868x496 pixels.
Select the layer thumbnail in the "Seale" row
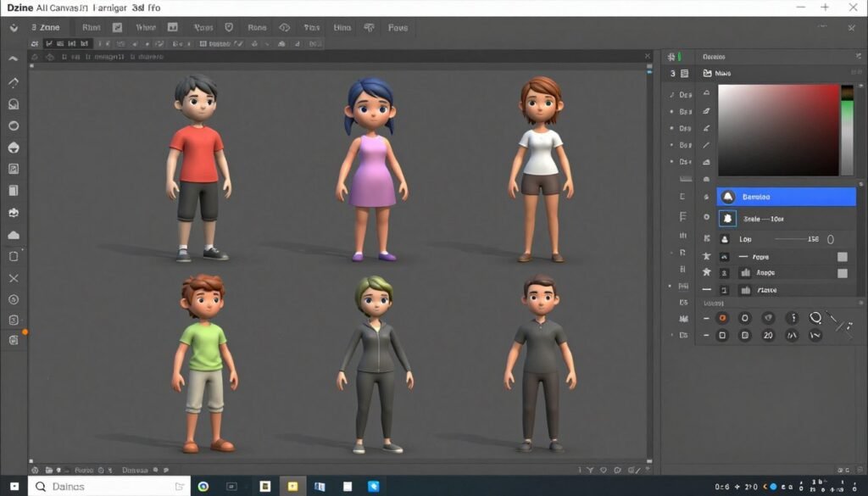(727, 219)
